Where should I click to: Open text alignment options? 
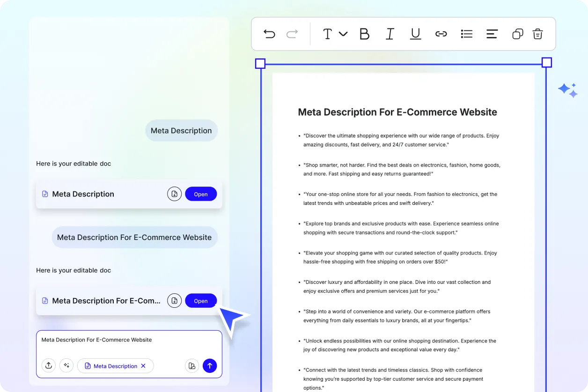coord(492,34)
